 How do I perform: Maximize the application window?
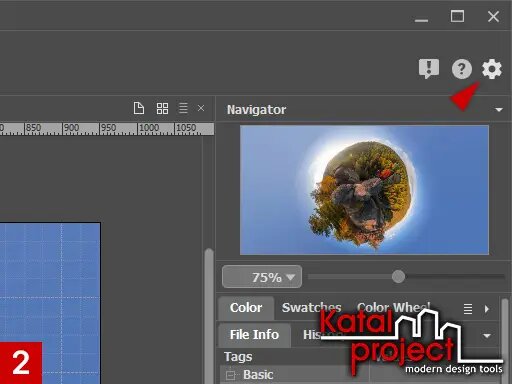tap(457, 16)
